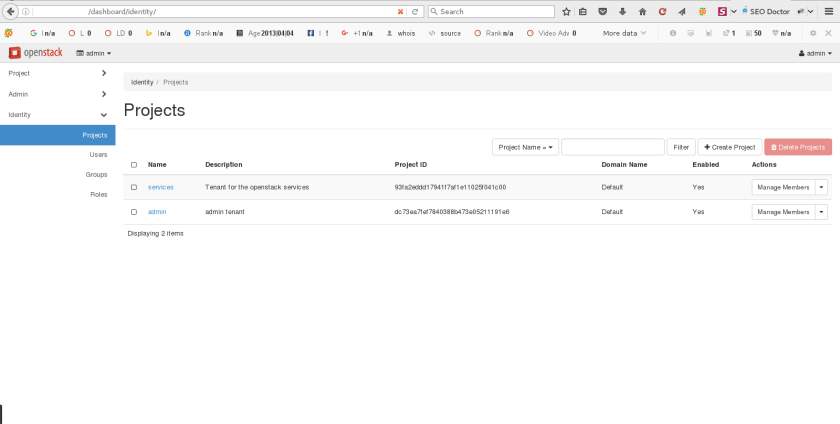Image resolution: width=840 pixels, height=424 pixels.
Task: Click the SEO bar settings gear icon
Action: click(813, 33)
